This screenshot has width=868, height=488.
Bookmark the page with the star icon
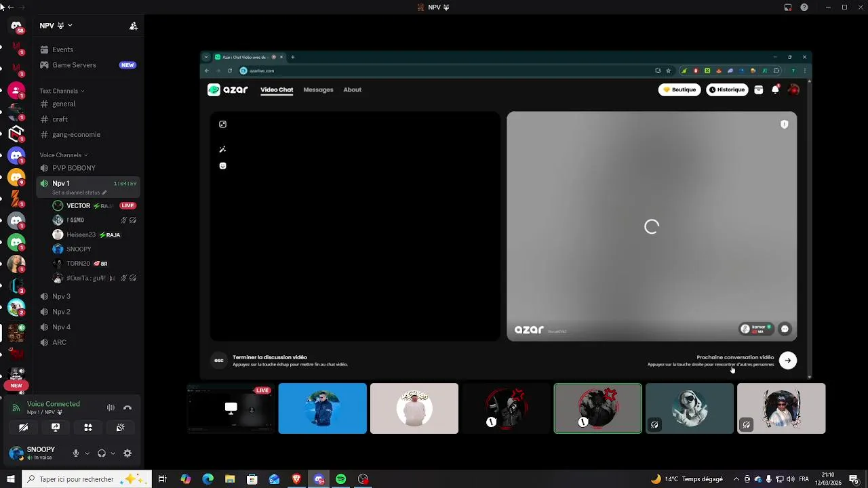(x=669, y=70)
